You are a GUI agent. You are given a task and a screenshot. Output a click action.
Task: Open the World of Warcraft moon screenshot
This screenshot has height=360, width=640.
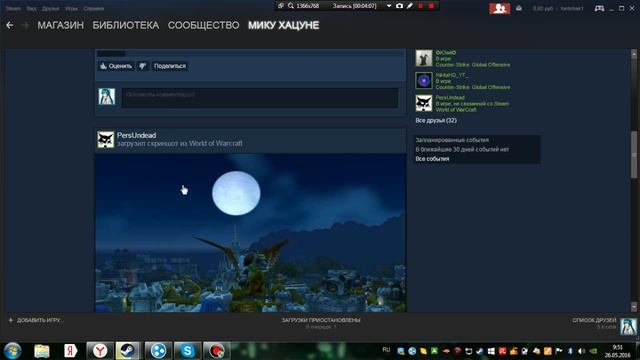pyautogui.click(x=251, y=233)
